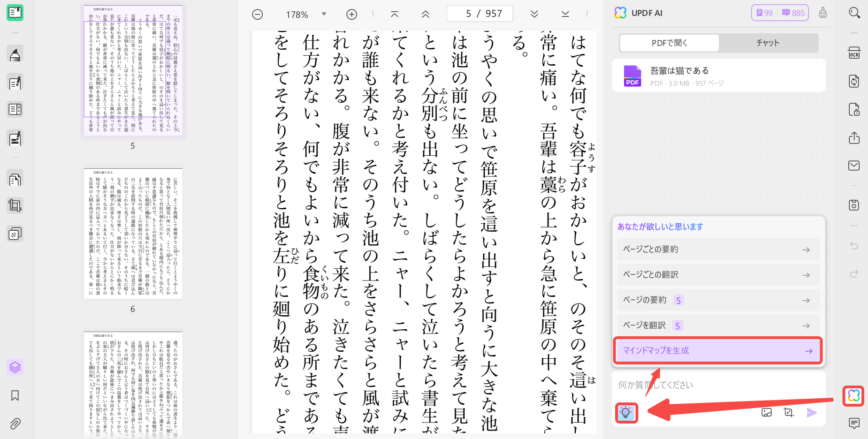
Task: Click the screenshot capture icon in chat box
Action: [x=789, y=413]
